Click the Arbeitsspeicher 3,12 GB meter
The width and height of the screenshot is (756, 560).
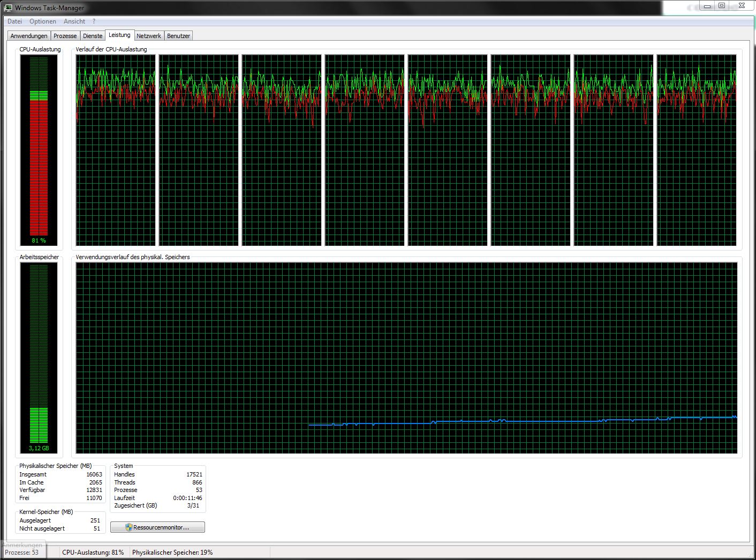(x=39, y=358)
